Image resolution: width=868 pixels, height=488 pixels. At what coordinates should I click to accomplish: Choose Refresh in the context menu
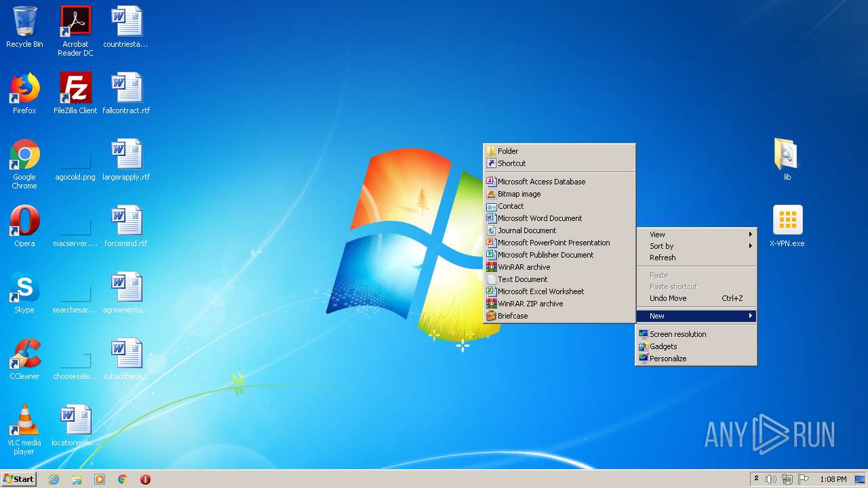coord(696,258)
